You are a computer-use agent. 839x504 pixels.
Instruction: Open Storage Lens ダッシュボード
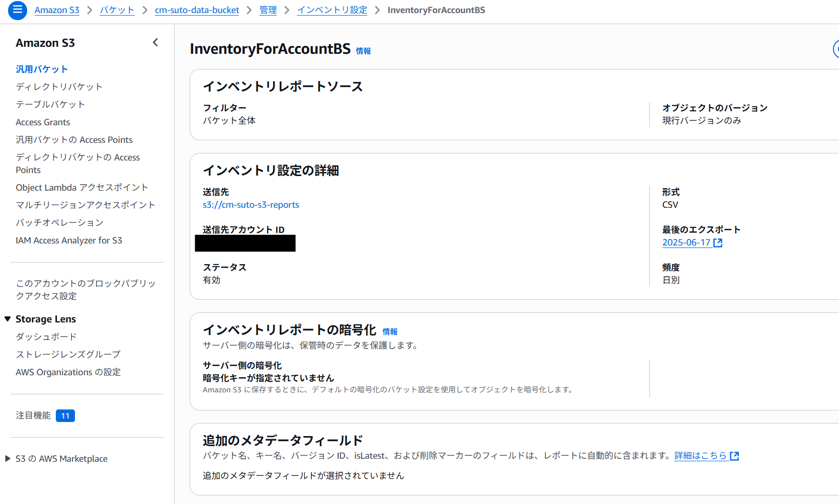[x=46, y=337]
